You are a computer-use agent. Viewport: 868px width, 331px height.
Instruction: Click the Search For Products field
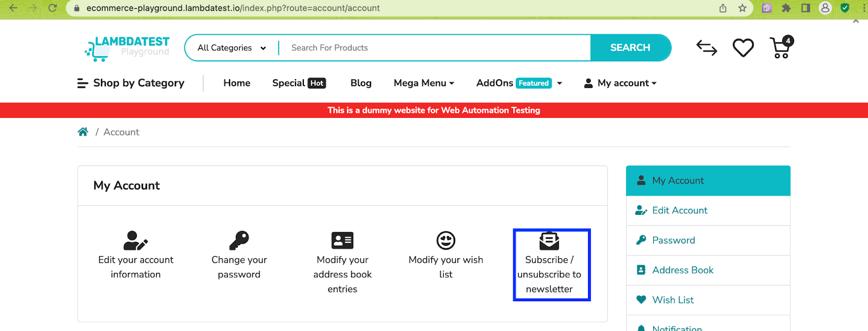tap(434, 48)
